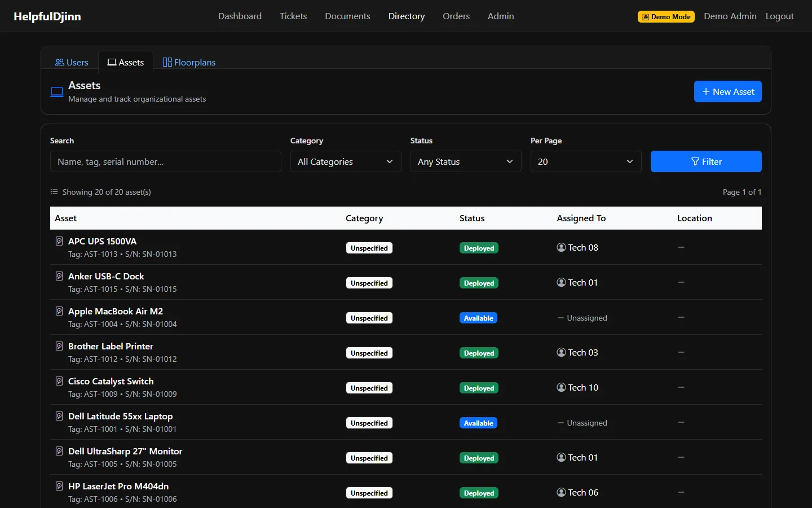The width and height of the screenshot is (812, 508).
Task: Open Documents in the top navigation
Action: [347, 16]
